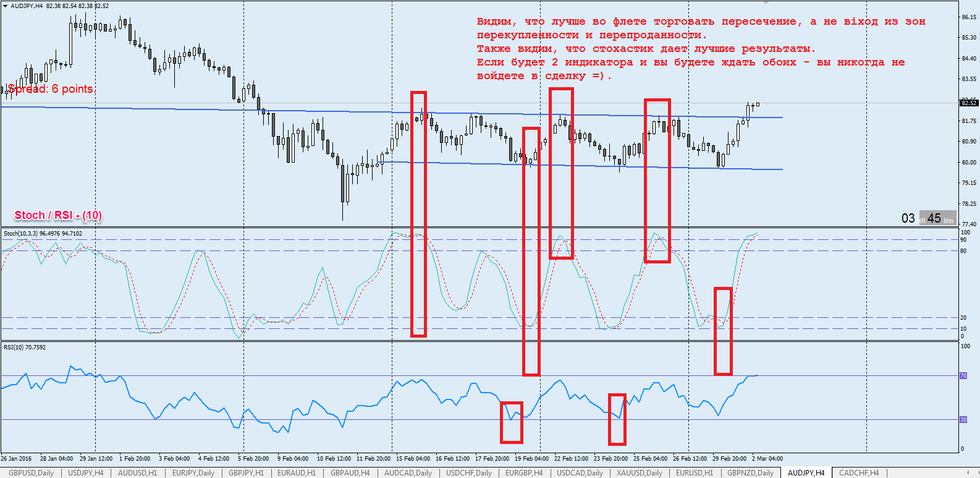
Task: Click the RSI level 70 marker
Action: tap(963, 376)
